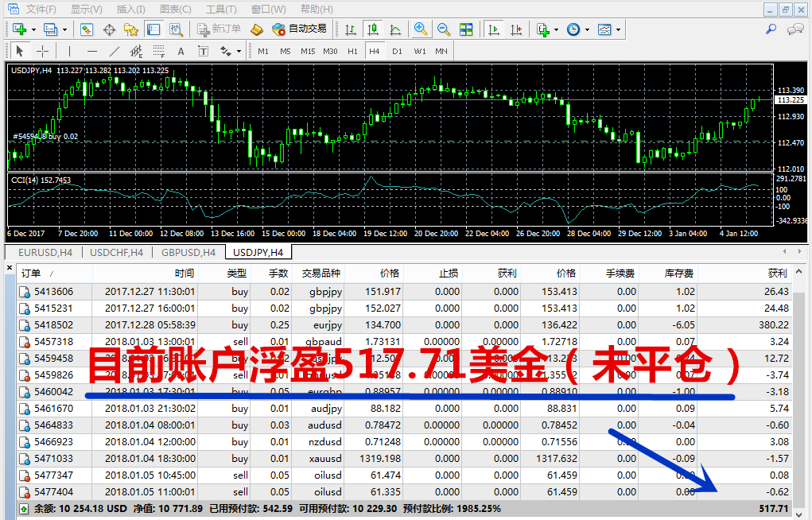Open the new chart dropdown arrow
812x520 pixels.
[x=32, y=29]
